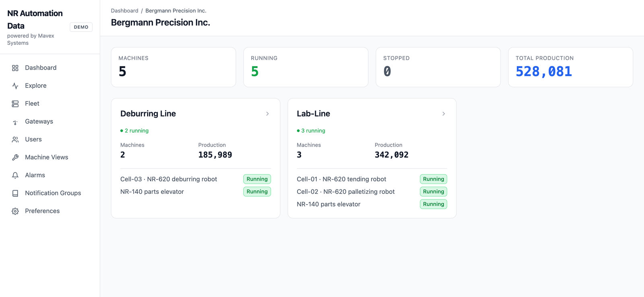The image size is (644, 297).
Task: Select the Total Production summary card
Action: click(571, 67)
